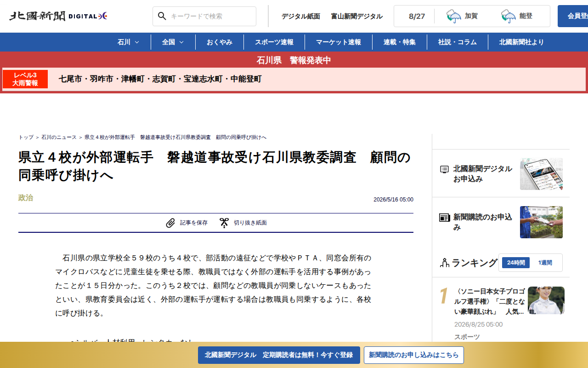This screenshot has height=368, width=588.
Task: Expand the 全国 dropdown menu
Action: pyautogui.click(x=173, y=42)
